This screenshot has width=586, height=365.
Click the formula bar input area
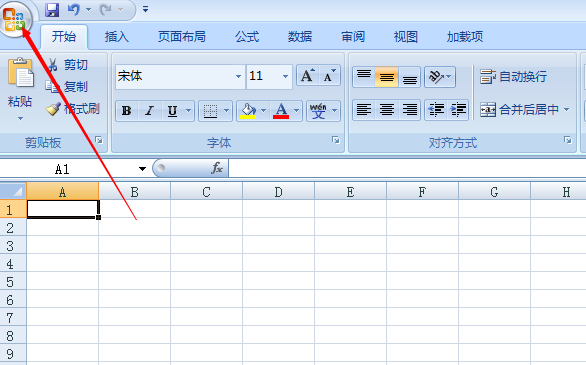coord(407,168)
